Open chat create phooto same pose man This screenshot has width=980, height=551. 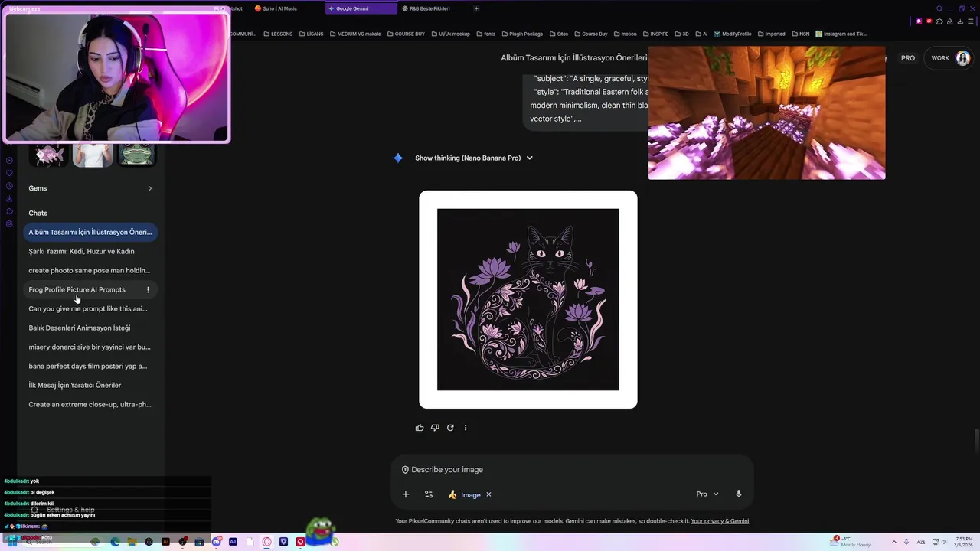90,270
